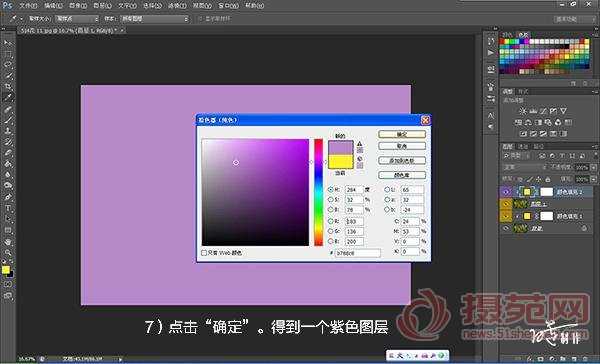
Task: Click the Cancel button in Color Picker
Action: pyautogui.click(x=402, y=146)
